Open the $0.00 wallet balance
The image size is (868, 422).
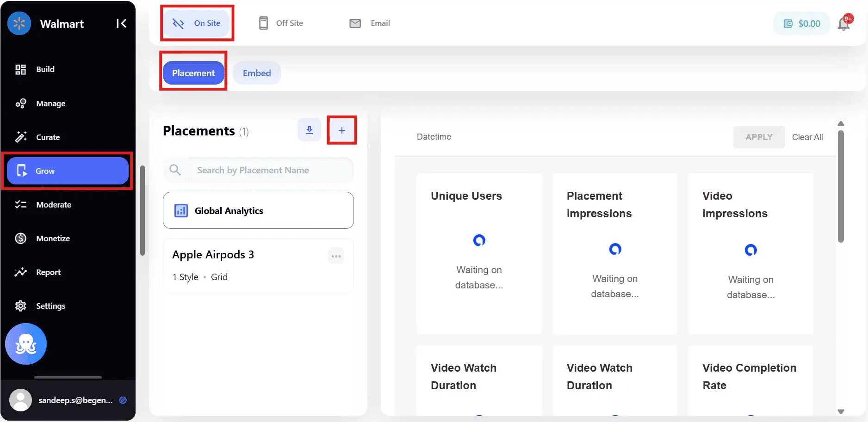pyautogui.click(x=802, y=24)
